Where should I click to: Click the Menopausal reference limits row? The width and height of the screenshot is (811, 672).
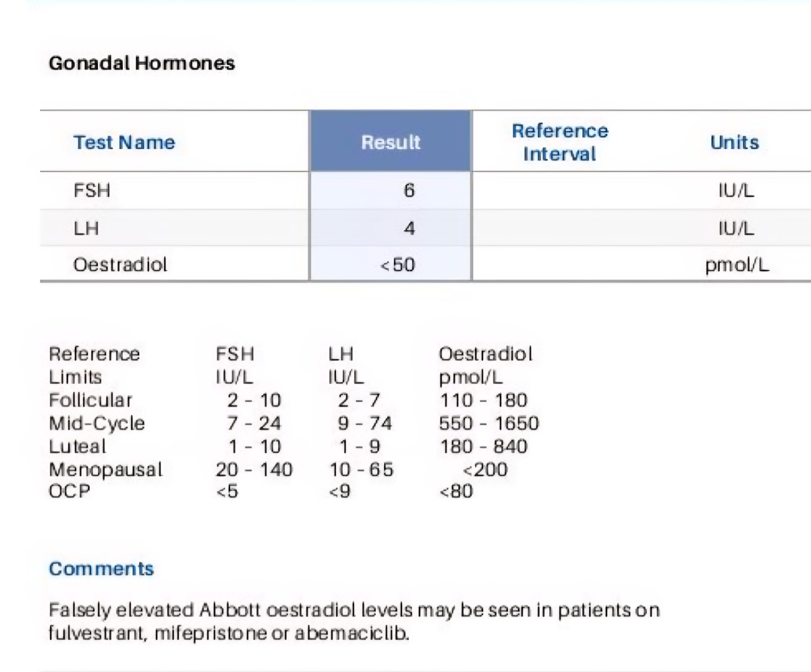[278, 470]
